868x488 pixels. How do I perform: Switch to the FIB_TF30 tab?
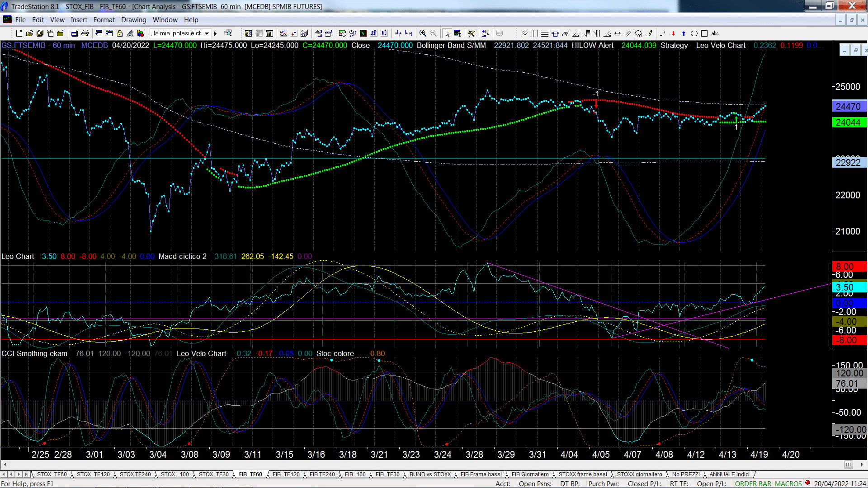(x=387, y=474)
